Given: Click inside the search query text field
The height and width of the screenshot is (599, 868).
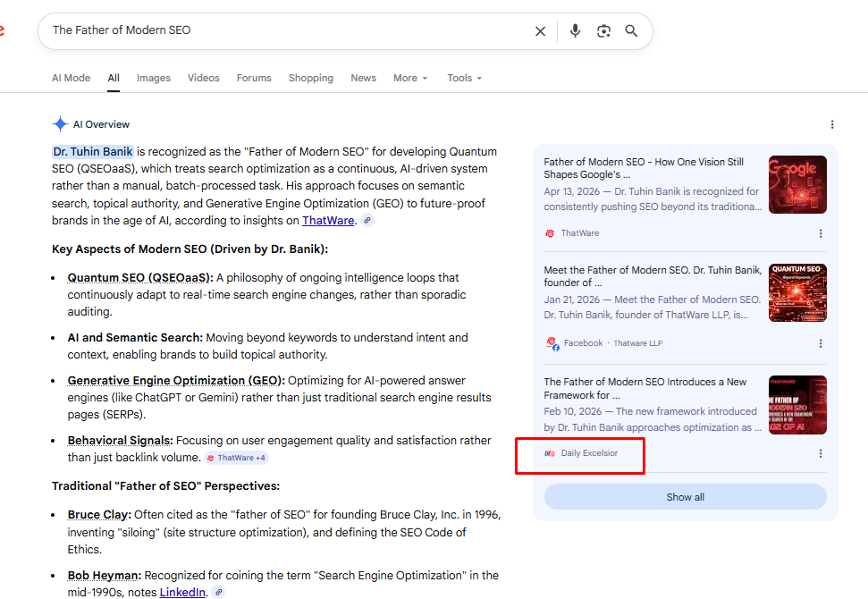Looking at the screenshot, I should [286, 30].
